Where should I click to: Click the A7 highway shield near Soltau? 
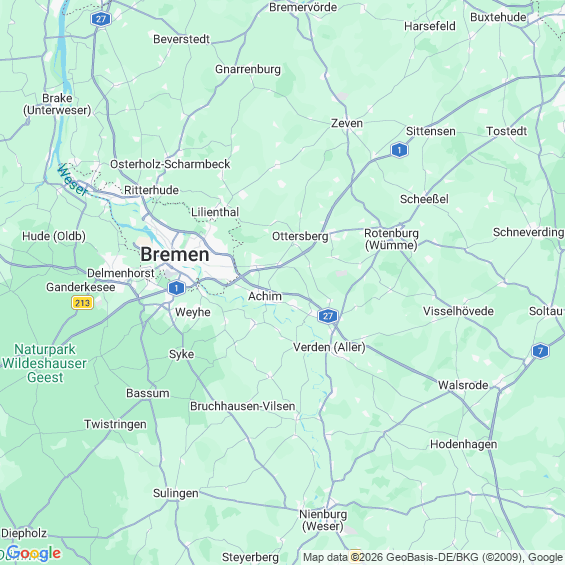click(540, 351)
